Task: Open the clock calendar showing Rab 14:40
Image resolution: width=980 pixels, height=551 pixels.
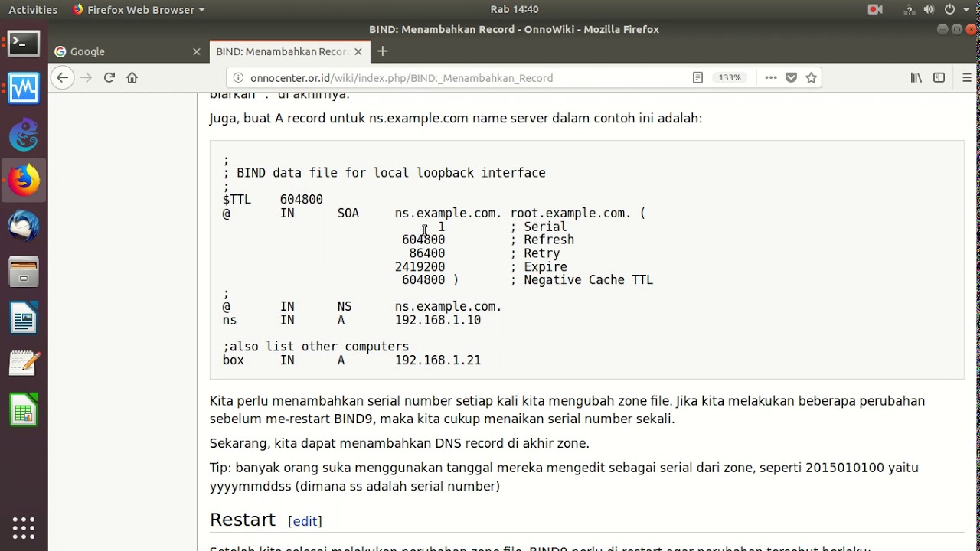Action: click(514, 9)
